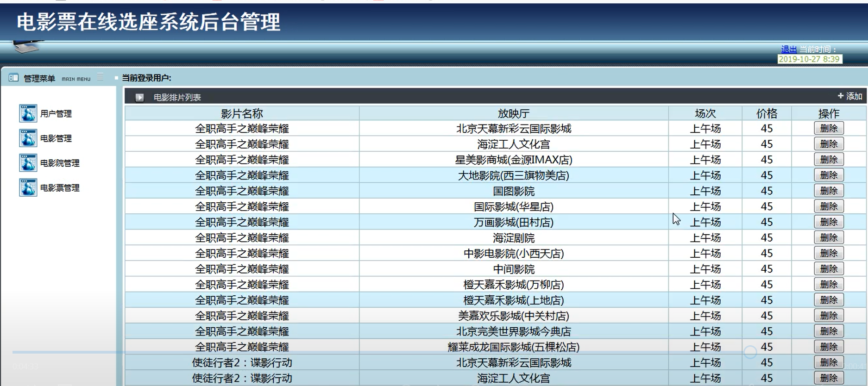Delete the 全职高手 海淀工人文化宫 row

[829, 144]
